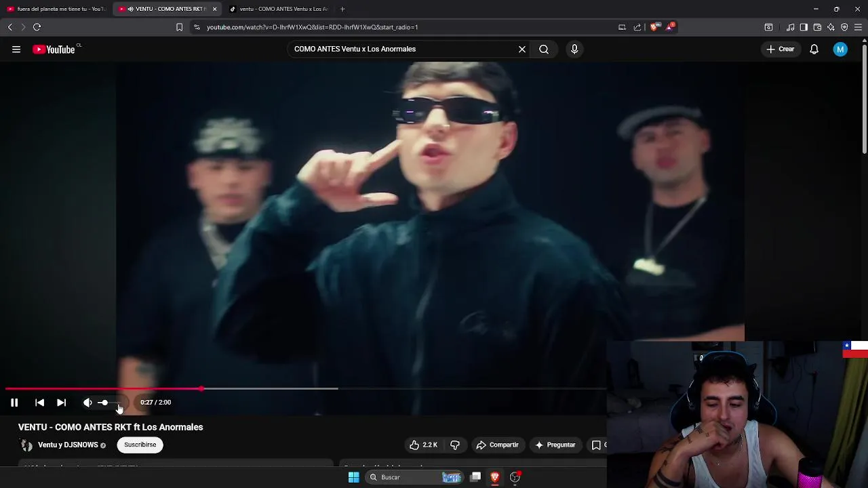Open OBS Studio from taskbar
Image resolution: width=868 pixels, height=488 pixels.
(515, 477)
